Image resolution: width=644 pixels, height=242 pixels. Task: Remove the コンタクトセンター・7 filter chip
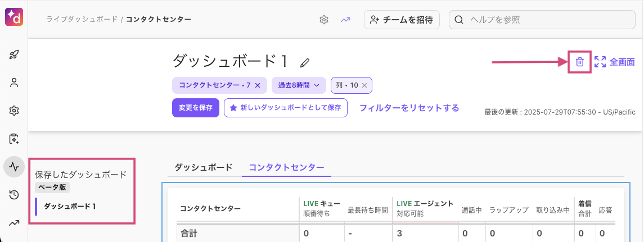click(x=258, y=85)
